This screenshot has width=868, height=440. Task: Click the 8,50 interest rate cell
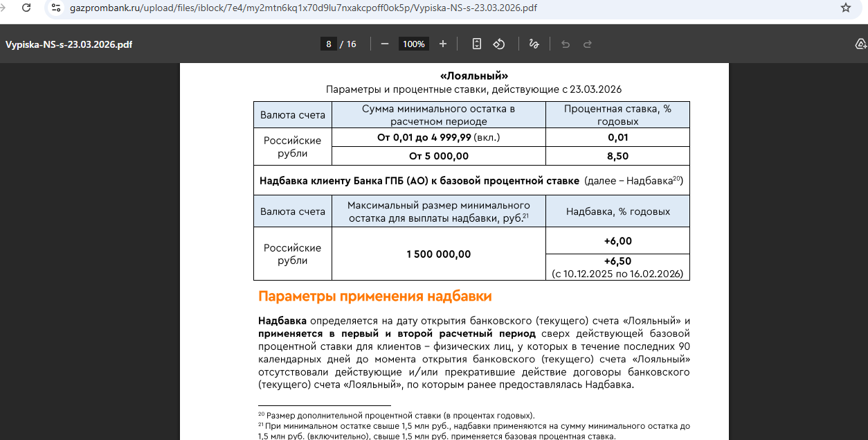(617, 156)
